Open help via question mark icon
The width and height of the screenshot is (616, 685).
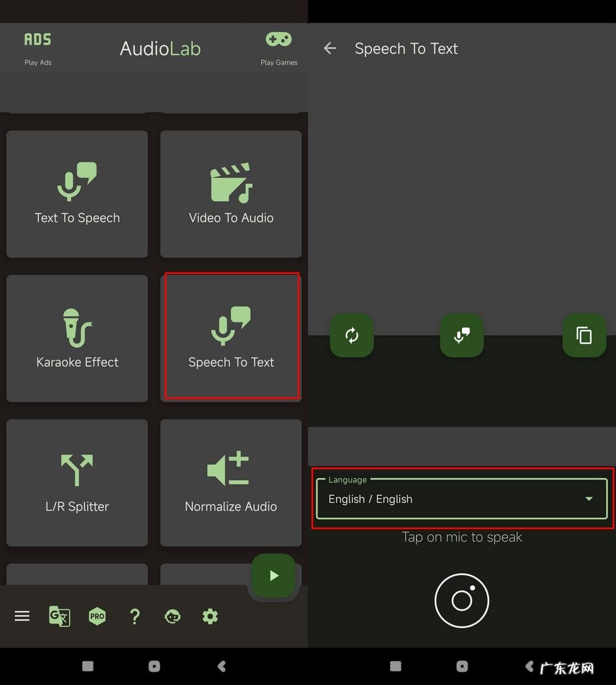point(135,616)
